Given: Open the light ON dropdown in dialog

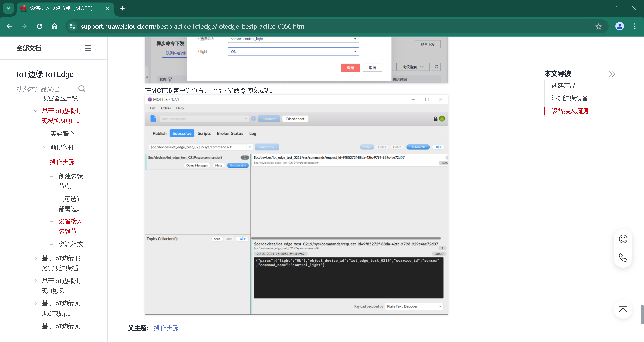Looking at the screenshot, I should pos(293,51).
